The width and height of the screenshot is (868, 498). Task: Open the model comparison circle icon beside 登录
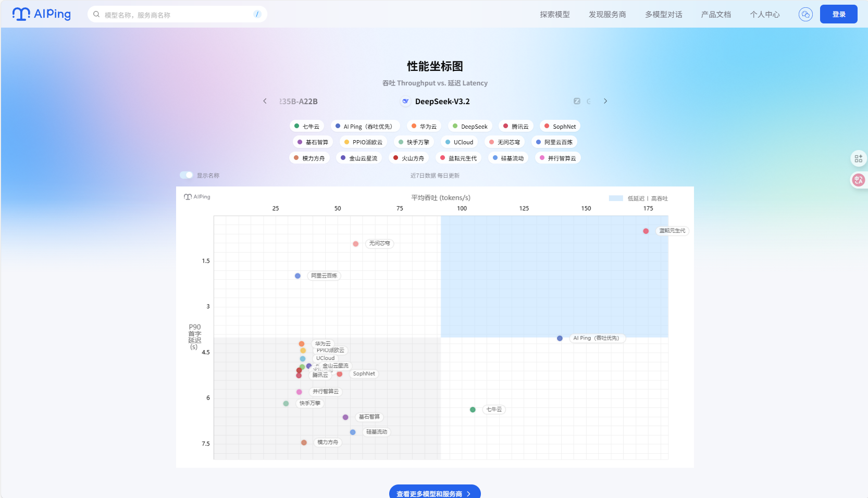pyautogui.click(x=805, y=14)
